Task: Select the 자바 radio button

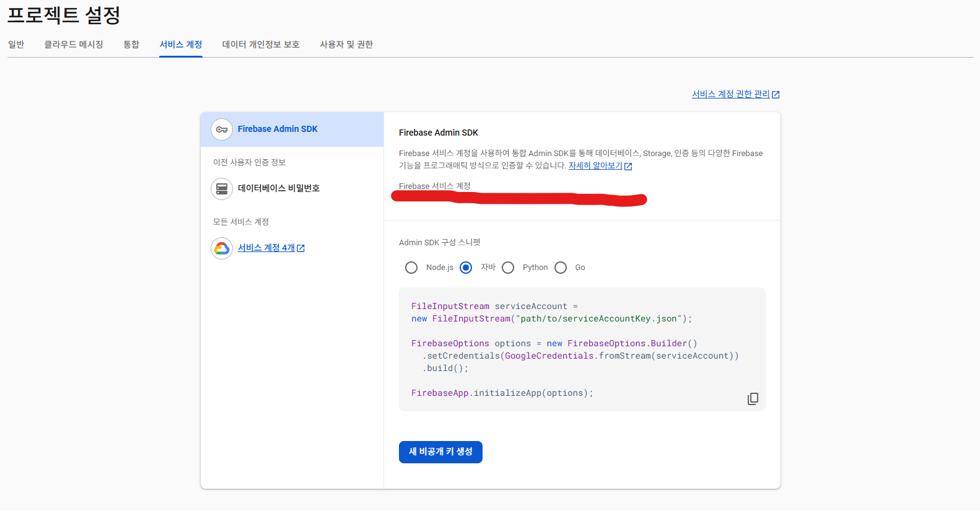Action: [x=466, y=268]
